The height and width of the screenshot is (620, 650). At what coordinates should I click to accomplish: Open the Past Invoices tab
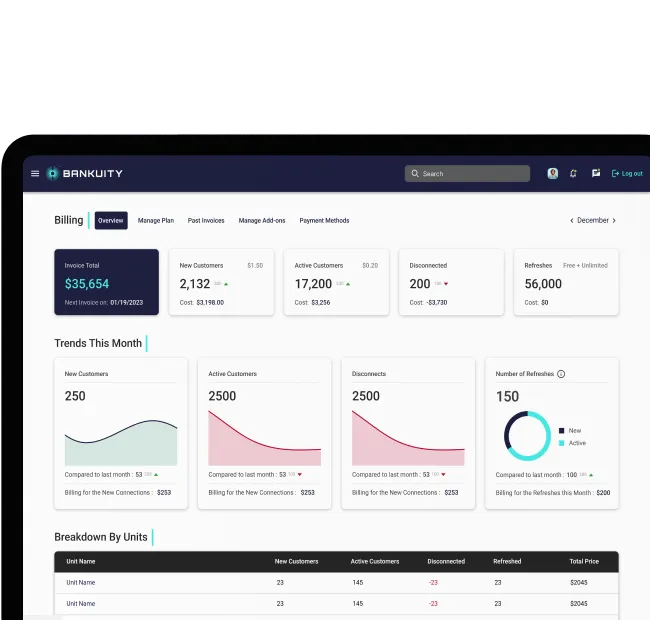[x=206, y=221]
